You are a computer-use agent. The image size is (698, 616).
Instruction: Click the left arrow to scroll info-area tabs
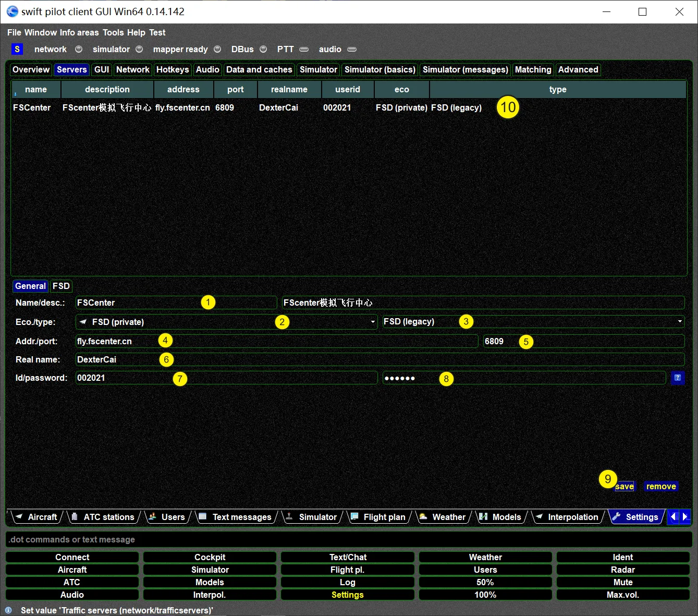coord(673,516)
